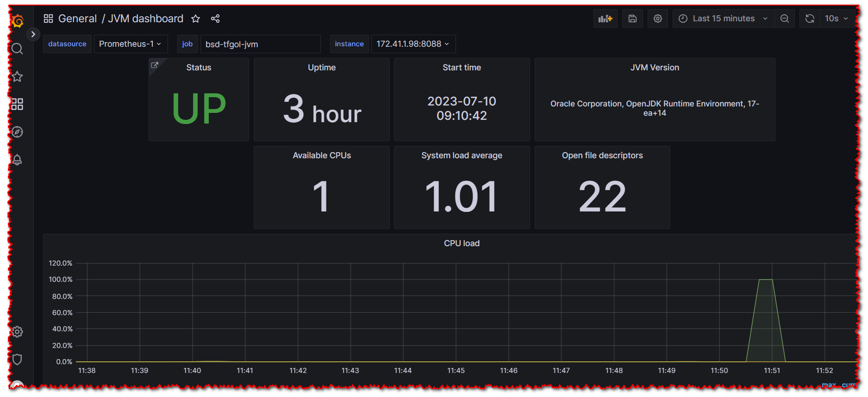Screen dimensions: 868x397
Task: Open the 172.41.1.98:8088 instance dropdown
Action: (413, 44)
